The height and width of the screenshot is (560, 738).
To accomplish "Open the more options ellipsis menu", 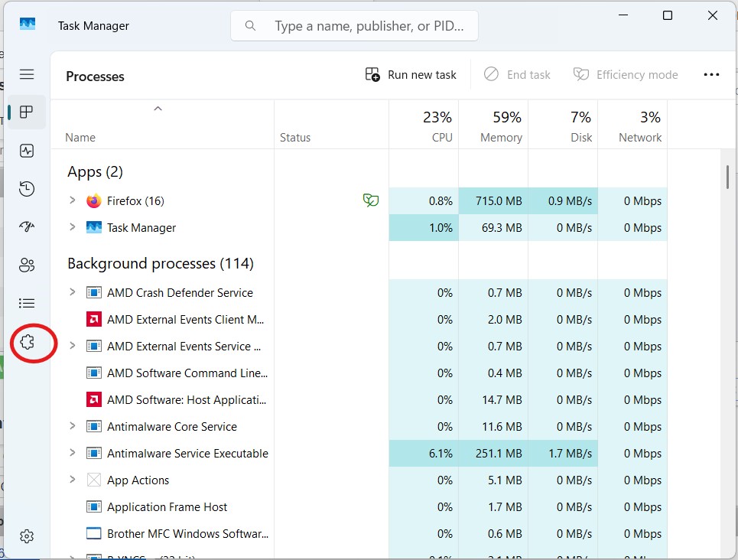I will [711, 74].
